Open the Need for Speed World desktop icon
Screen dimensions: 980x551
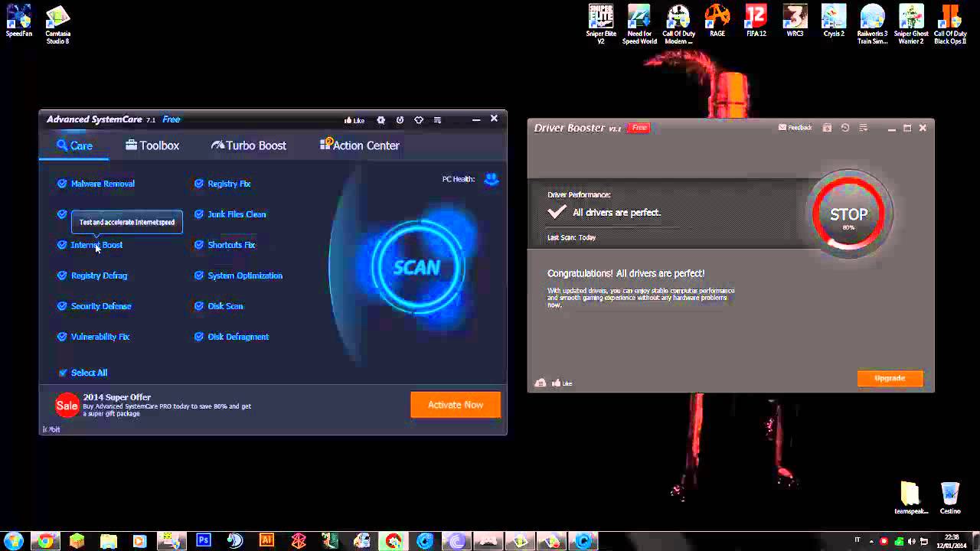639,24
